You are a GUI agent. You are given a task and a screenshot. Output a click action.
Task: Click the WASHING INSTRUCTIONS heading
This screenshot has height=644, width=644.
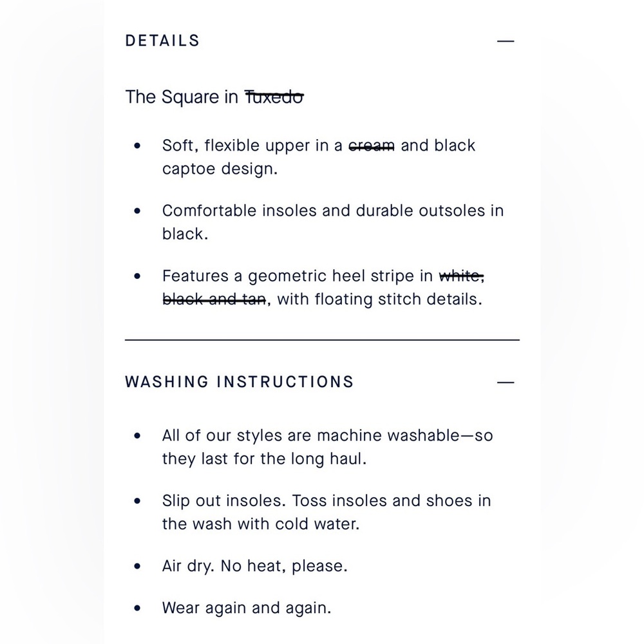(239, 382)
